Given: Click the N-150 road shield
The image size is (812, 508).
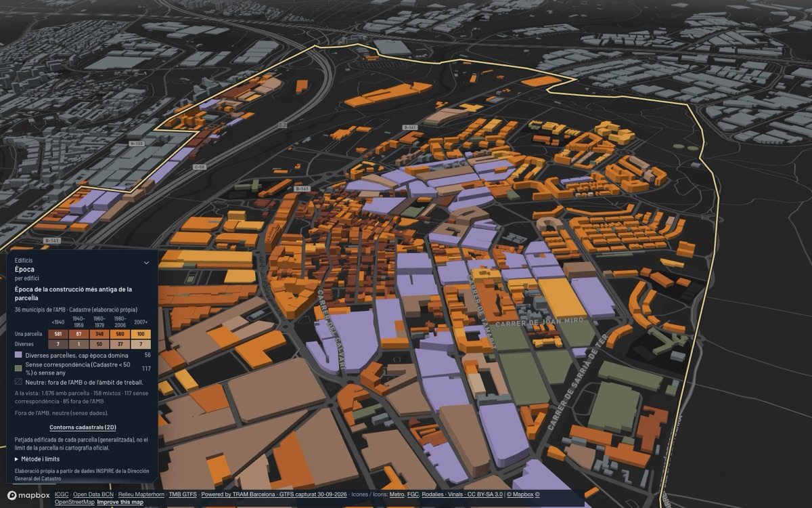Looking at the screenshot, I should pos(137,144).
